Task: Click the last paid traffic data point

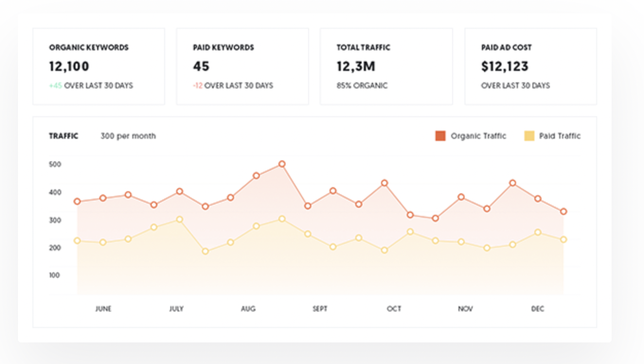Action: pyautogui.click(x=564, y=240)
